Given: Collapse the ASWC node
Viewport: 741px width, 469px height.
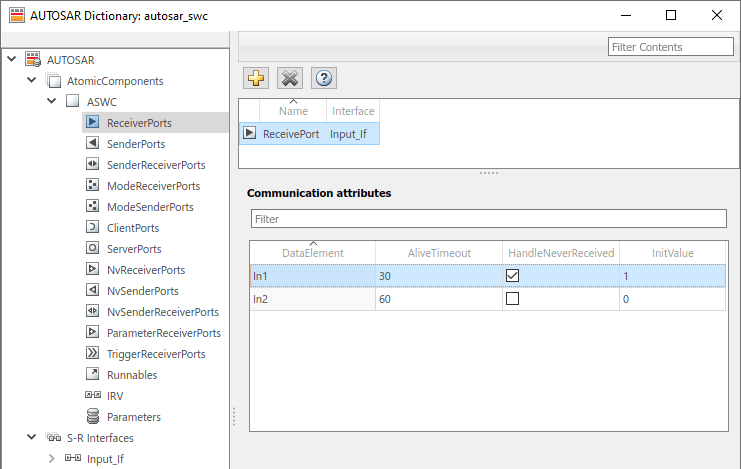Looking at the screenshot, I should tap(52, 101).
